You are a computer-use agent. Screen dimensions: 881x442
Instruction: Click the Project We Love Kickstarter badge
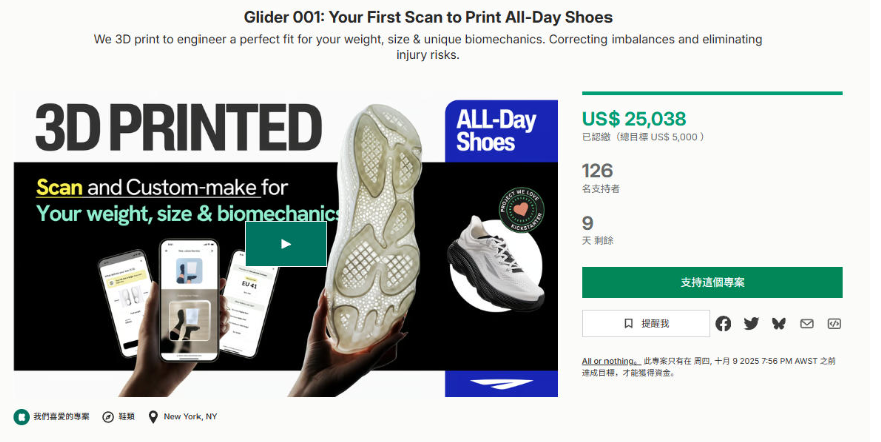point(521,209)
